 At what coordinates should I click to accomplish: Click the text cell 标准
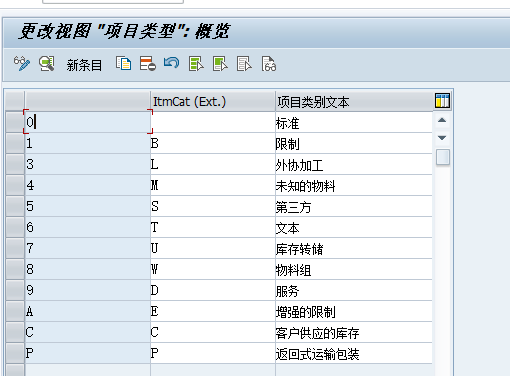(354, 122)
